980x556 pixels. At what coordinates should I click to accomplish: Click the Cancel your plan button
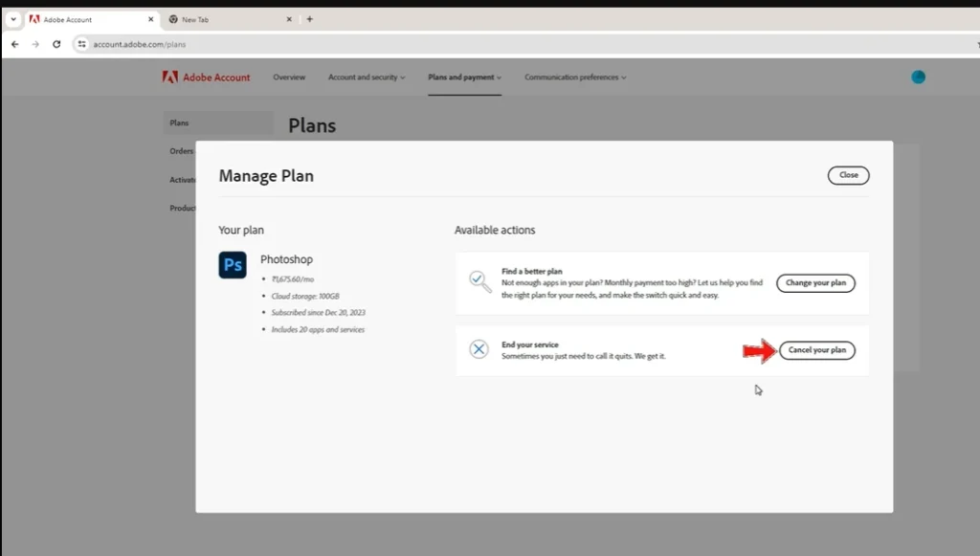click(817, 350)
